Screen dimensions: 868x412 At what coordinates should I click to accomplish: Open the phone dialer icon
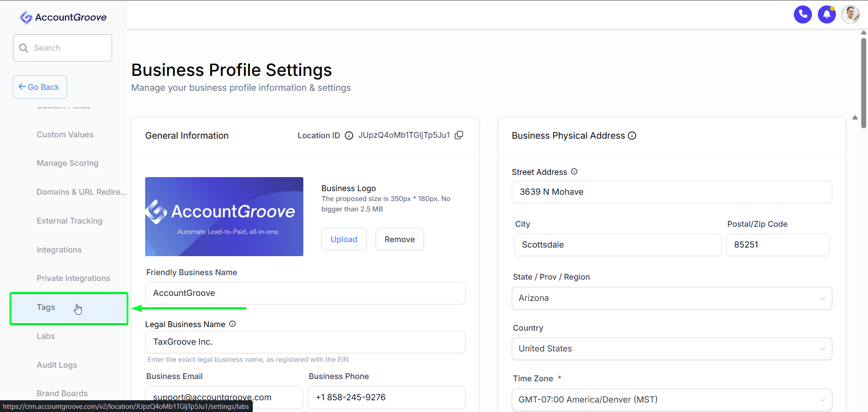coord(803,14)
